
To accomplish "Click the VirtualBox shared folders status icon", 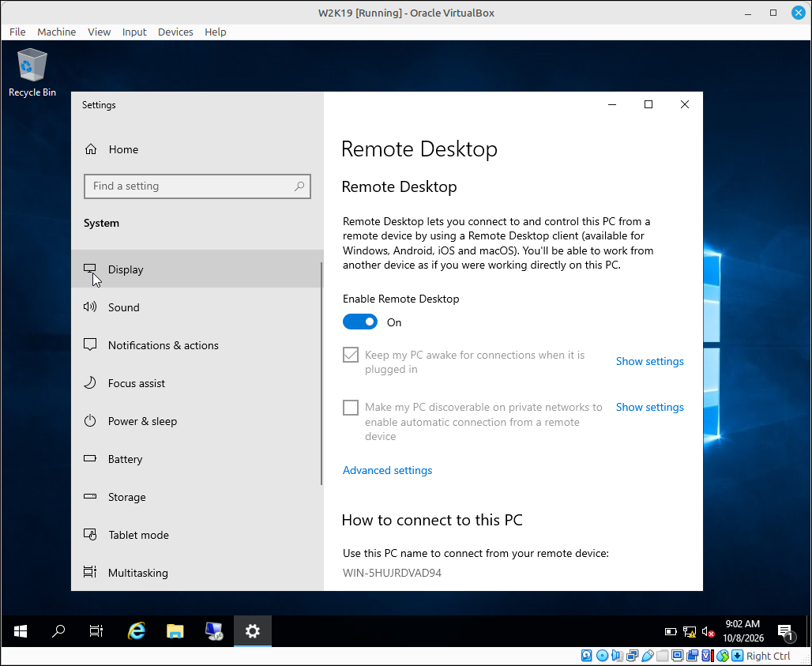I will (x=663, y=656).
